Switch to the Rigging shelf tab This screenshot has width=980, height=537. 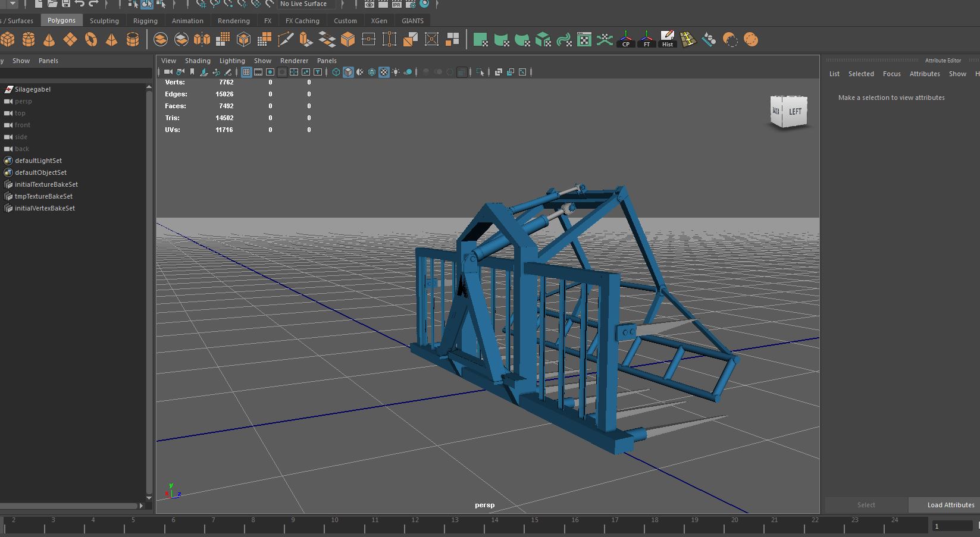point(145,21)
